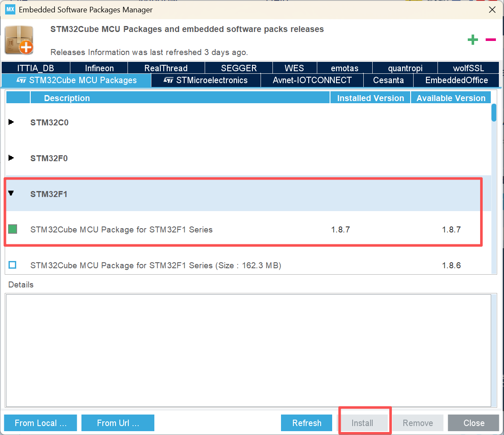This screenshot has height=435, width=504.
Task: Switch to the SEGGER tab
Action: 239,68
